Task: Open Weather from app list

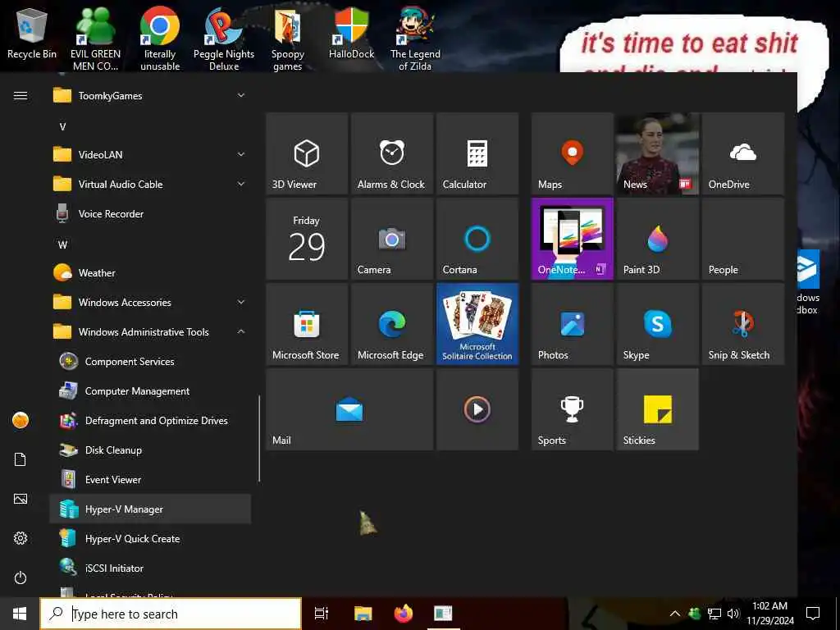Action: click(150, 273)
